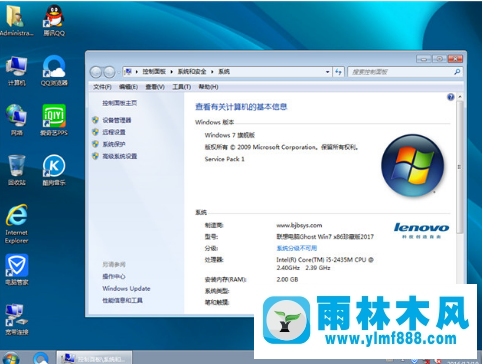Click the search magnifier icon

[457, 72]
